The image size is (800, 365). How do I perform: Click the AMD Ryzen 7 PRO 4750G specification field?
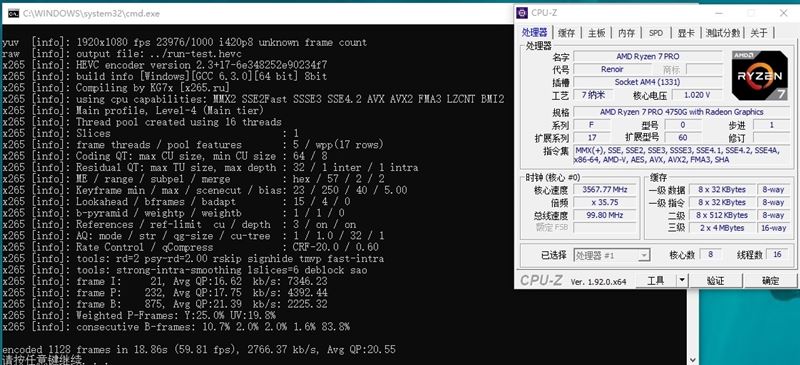pos(682,112)
